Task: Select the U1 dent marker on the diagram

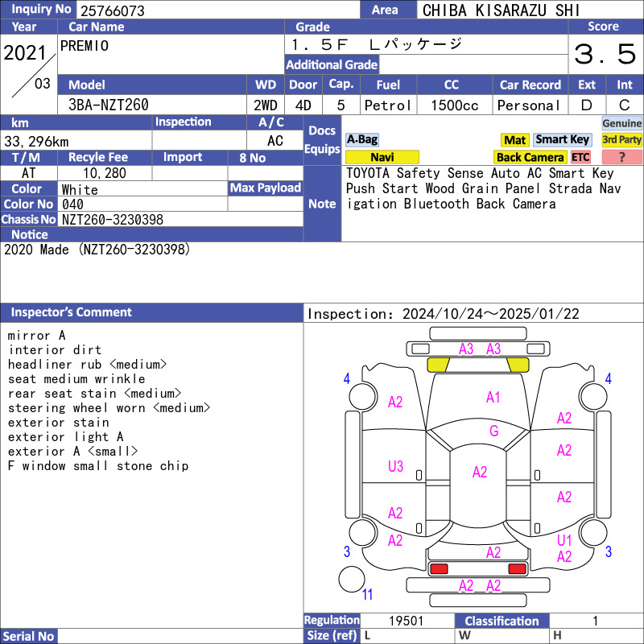Action: coord(564,540)
